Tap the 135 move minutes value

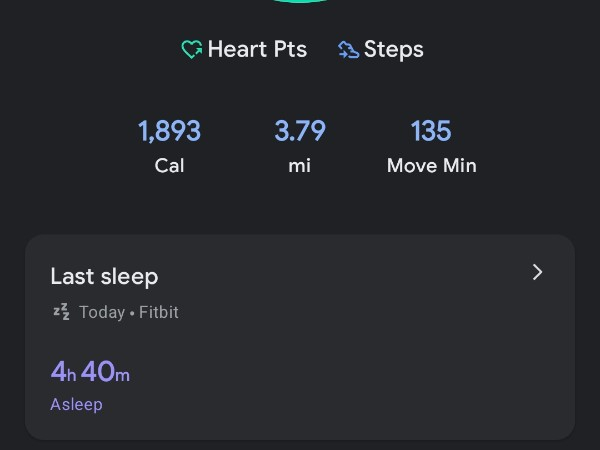click(431, 131)
